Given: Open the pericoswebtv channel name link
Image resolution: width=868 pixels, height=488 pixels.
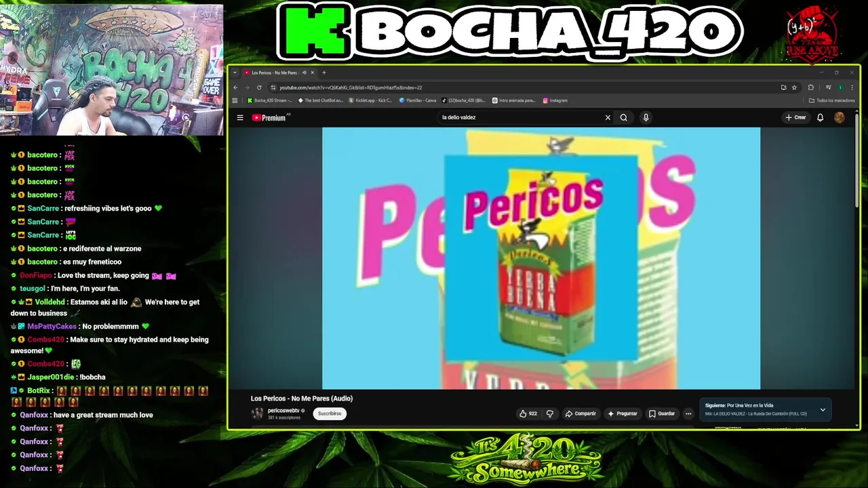Looking at the screenshot, I should point(283,411).
